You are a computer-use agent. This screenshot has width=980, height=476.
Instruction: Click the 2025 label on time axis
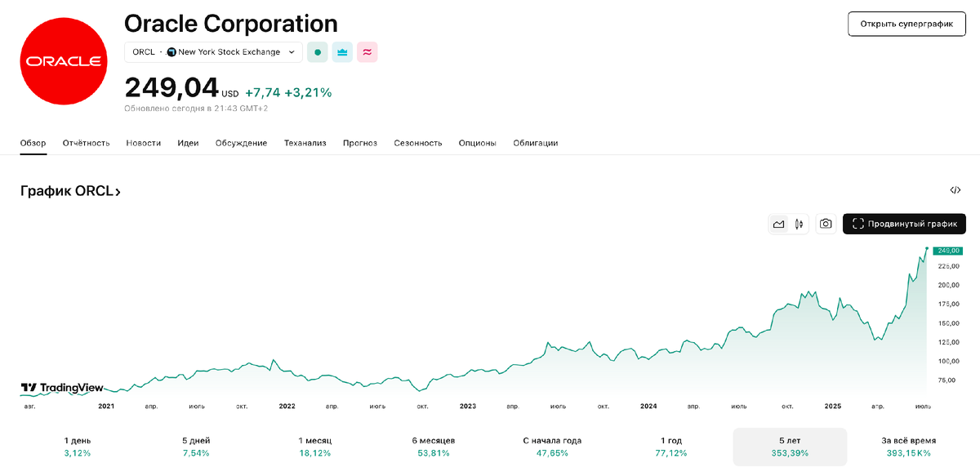(833, 406)
